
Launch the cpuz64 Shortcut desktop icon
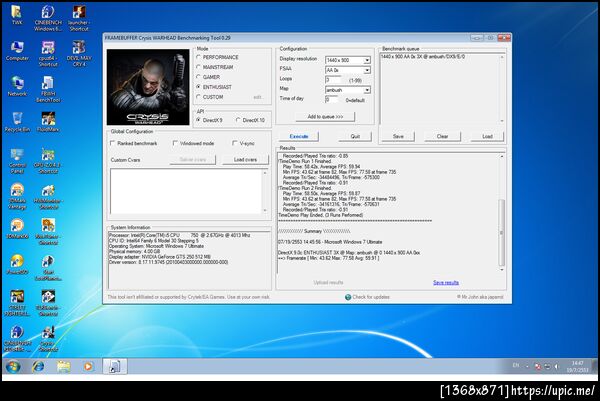click(48, 54)
